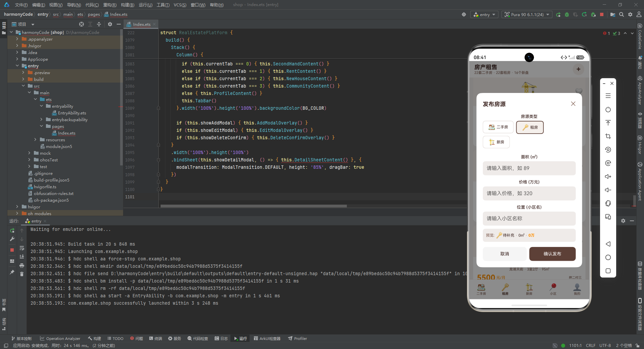Open Run panel settings gear
The image size is (644, 349).
(x=623, y=221)
